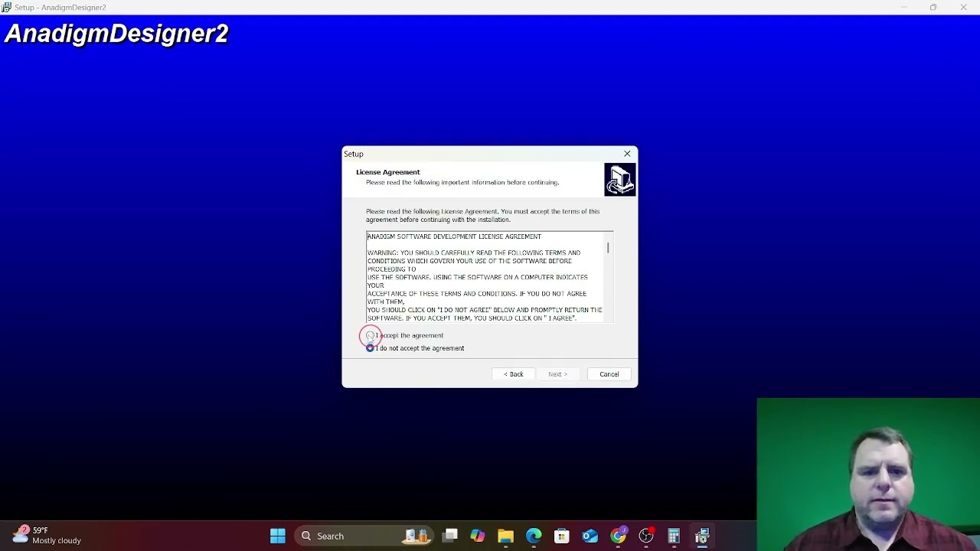The width and height of the screenshot is (980, 551).
Task: Click the Back button in Setup
Action: (514, 374)
